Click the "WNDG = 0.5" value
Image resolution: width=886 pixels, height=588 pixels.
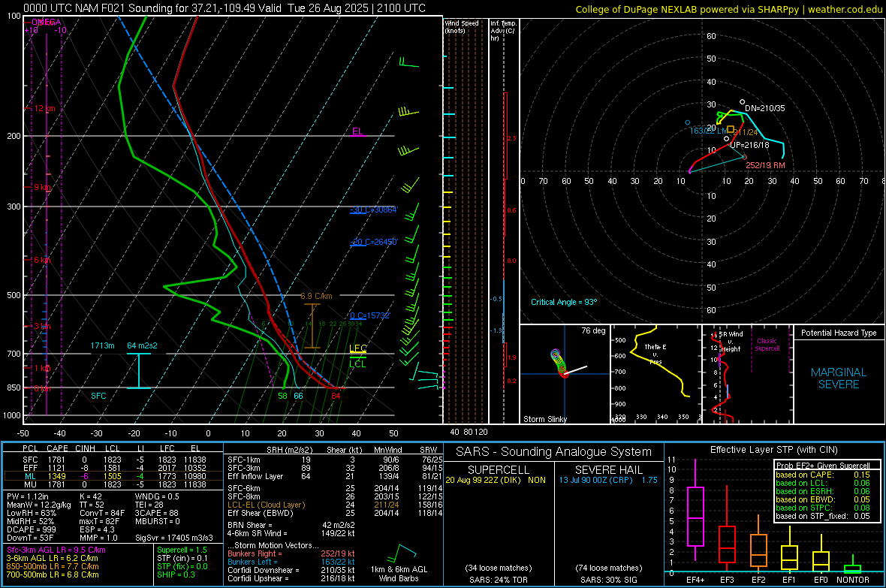coord(157,496)
